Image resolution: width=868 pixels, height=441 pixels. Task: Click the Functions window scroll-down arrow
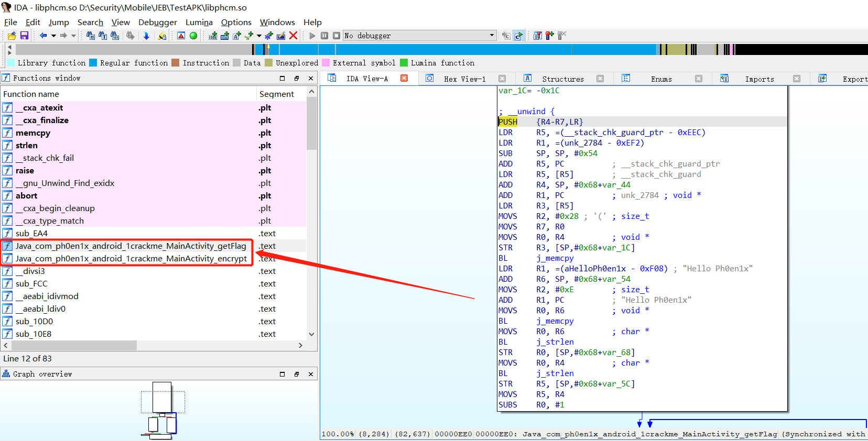(312, 334)
